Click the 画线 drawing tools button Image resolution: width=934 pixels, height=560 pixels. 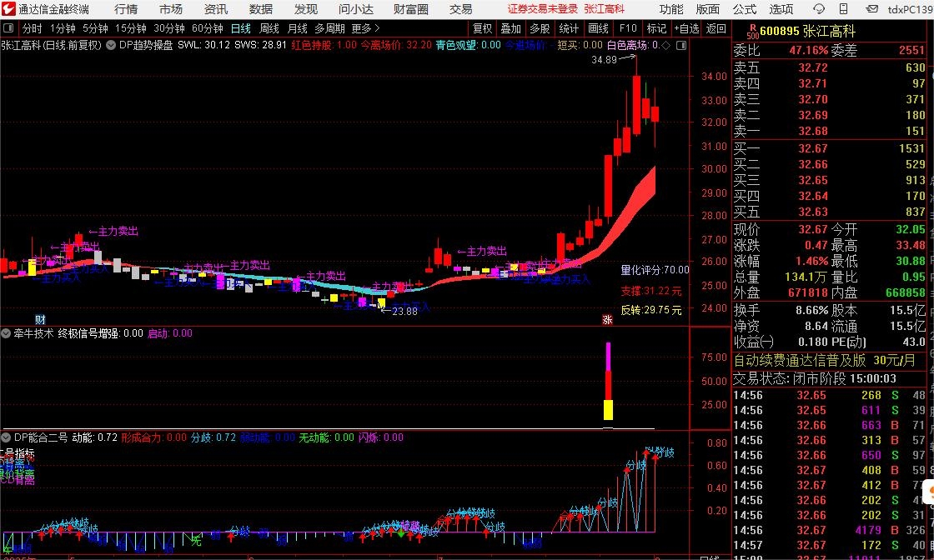click(x=598, y=28)
